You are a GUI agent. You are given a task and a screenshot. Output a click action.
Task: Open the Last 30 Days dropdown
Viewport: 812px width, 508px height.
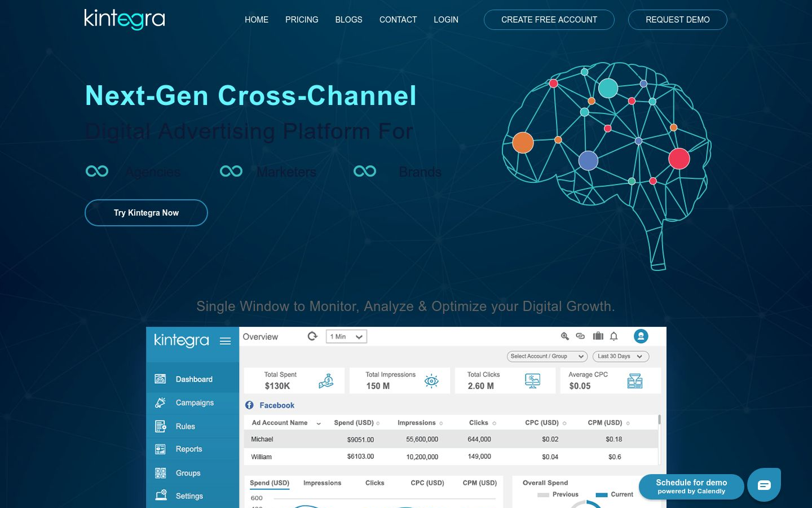621,356
